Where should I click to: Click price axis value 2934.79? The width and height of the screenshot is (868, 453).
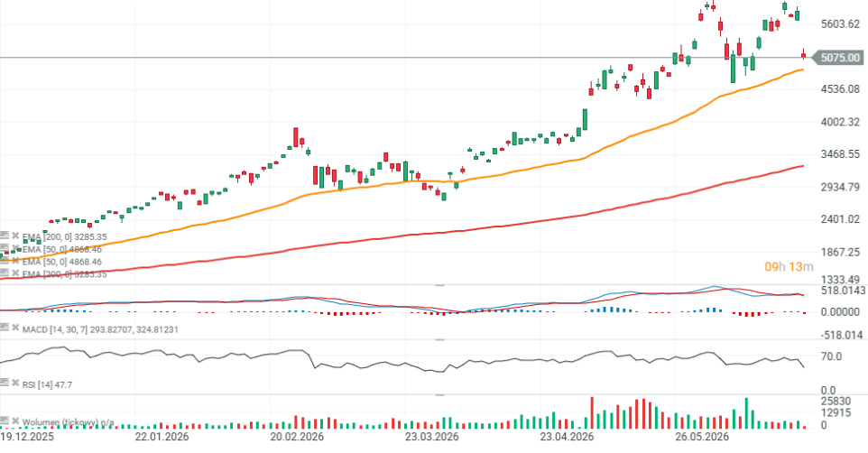coord(840,187)
